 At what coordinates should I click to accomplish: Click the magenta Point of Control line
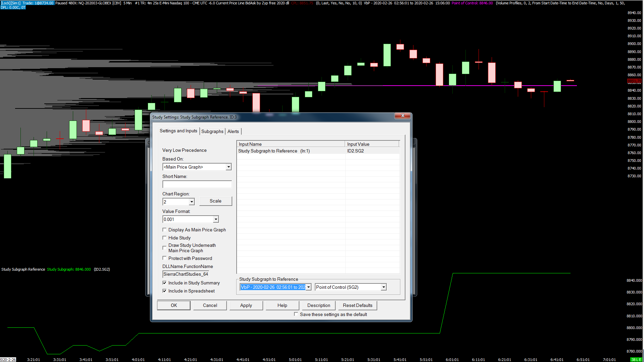click(x=480, y=86)
